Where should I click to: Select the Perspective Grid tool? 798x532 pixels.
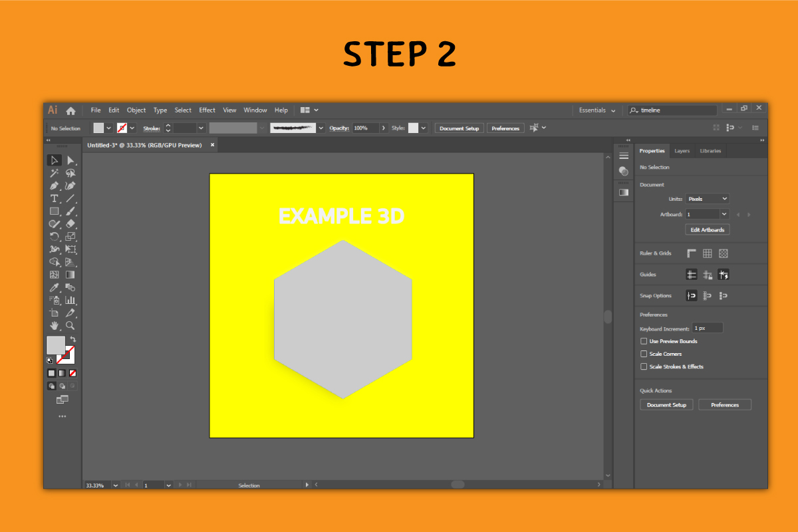[70, 262]
